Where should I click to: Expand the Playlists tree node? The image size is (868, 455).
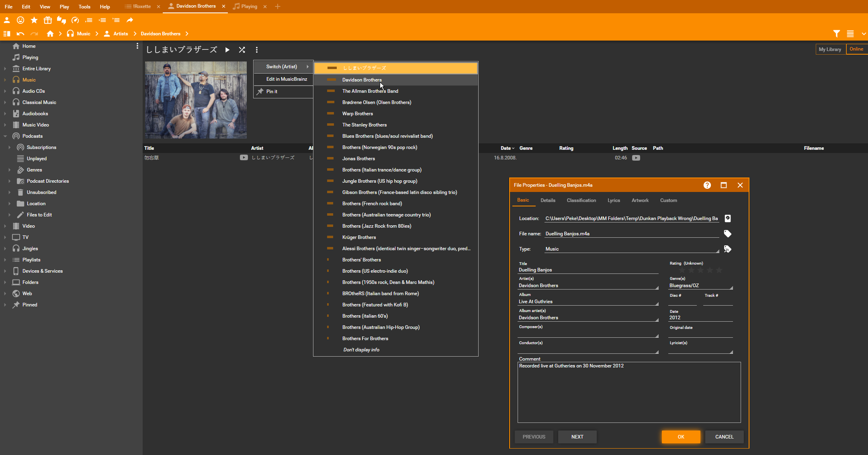coord(5,260)
